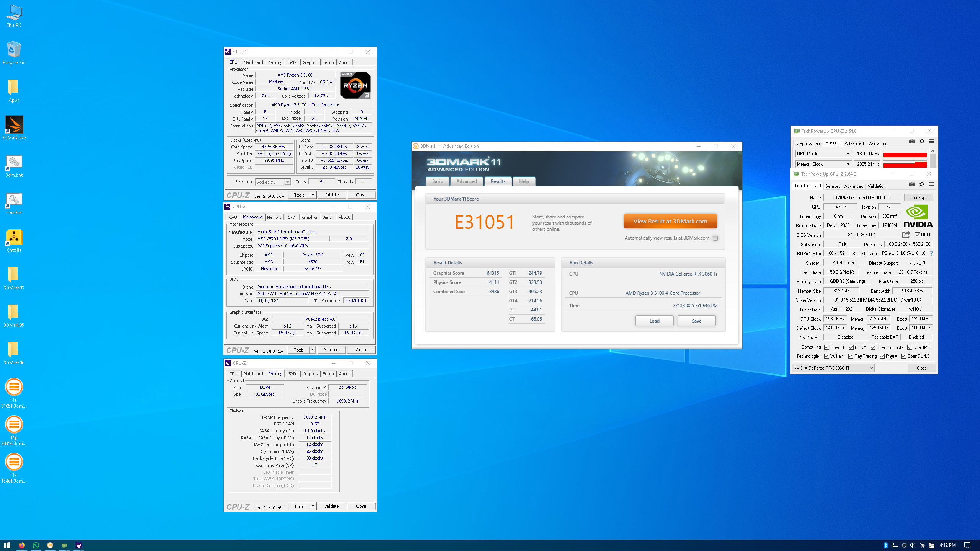The width and height of the screenshot is (980, 551).
Task: Open the Memory Clock sensor dropdown
Action: (848, 164)
